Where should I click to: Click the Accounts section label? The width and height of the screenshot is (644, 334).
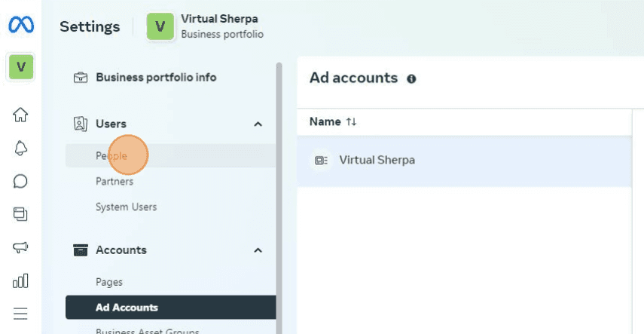(x=121, y=250)
